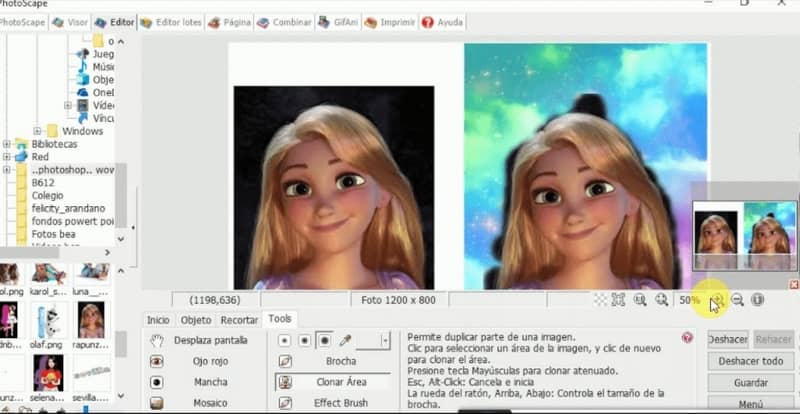Click the 50% zoom value
This screenshot has width=800, height=414.
click(x=689, y=300)
